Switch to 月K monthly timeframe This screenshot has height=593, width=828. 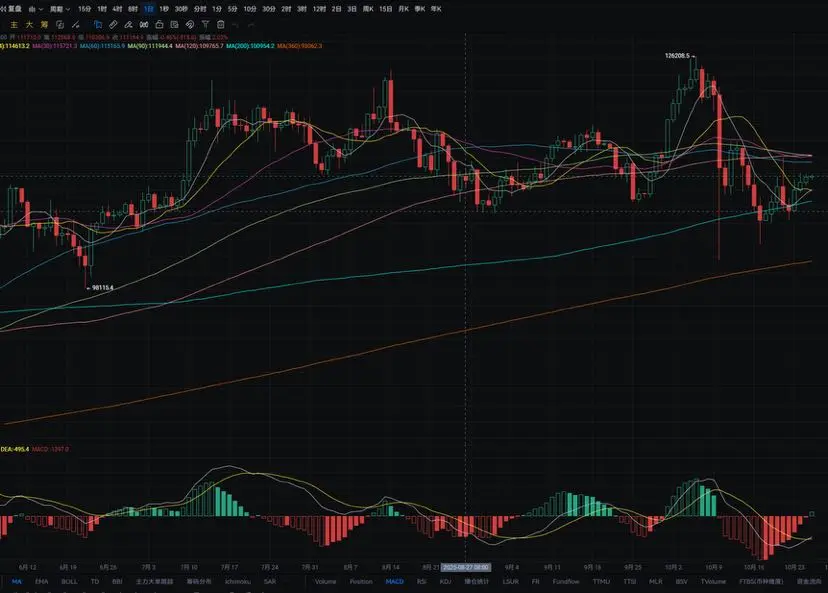[x=403, y=9]
